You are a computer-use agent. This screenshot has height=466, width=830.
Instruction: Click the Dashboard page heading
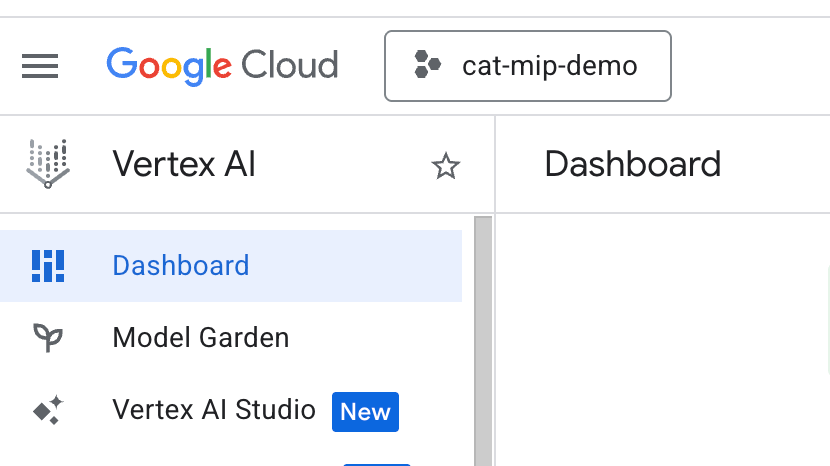632,164
